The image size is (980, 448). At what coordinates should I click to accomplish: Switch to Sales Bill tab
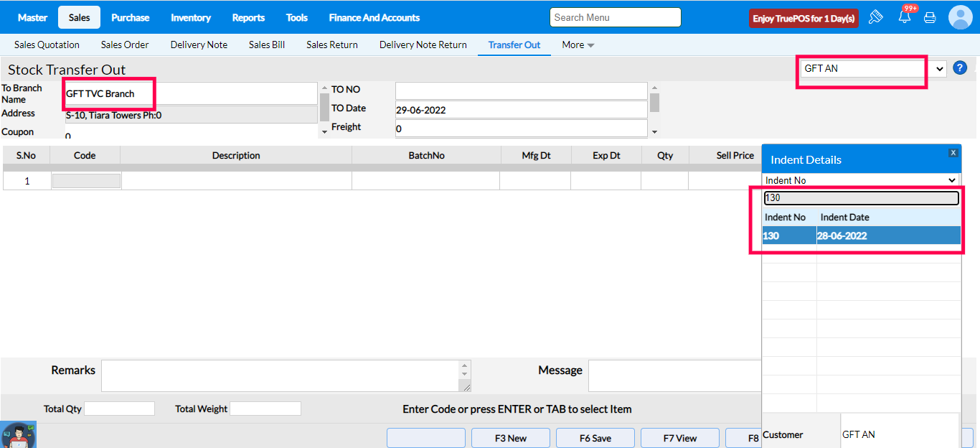(267, 45)
